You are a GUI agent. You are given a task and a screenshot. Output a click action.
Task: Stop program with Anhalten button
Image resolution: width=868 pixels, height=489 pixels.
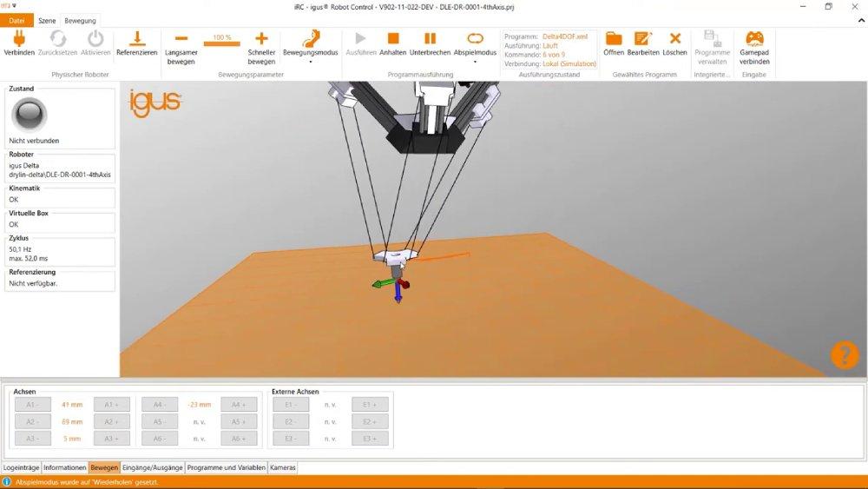tap(392, 39)
